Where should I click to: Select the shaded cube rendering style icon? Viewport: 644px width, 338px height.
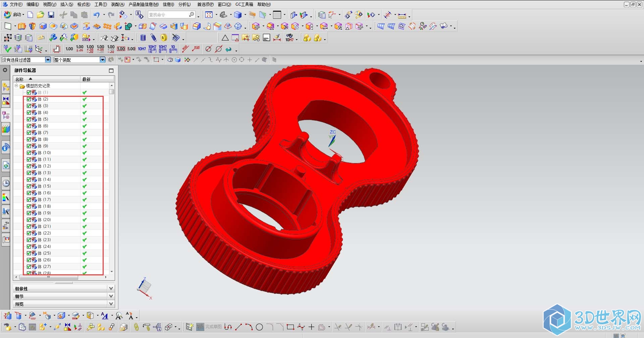[x=238, y=15]
